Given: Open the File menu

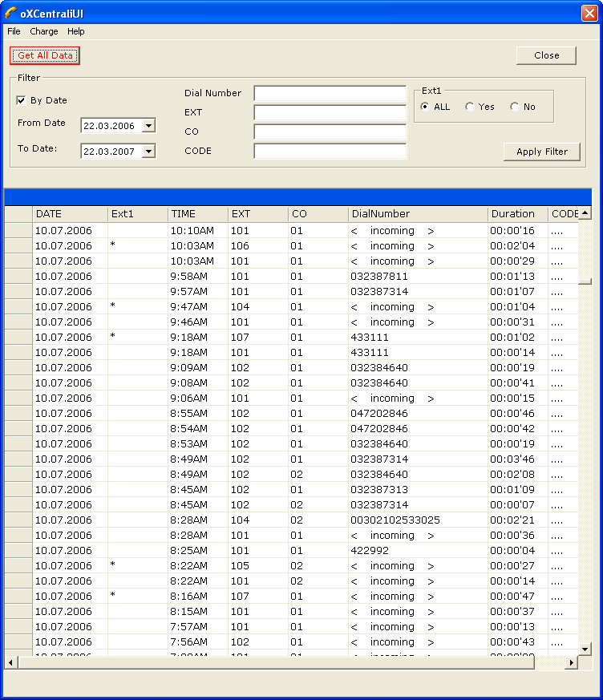Looking at the screenshot, I should [14, 31].
